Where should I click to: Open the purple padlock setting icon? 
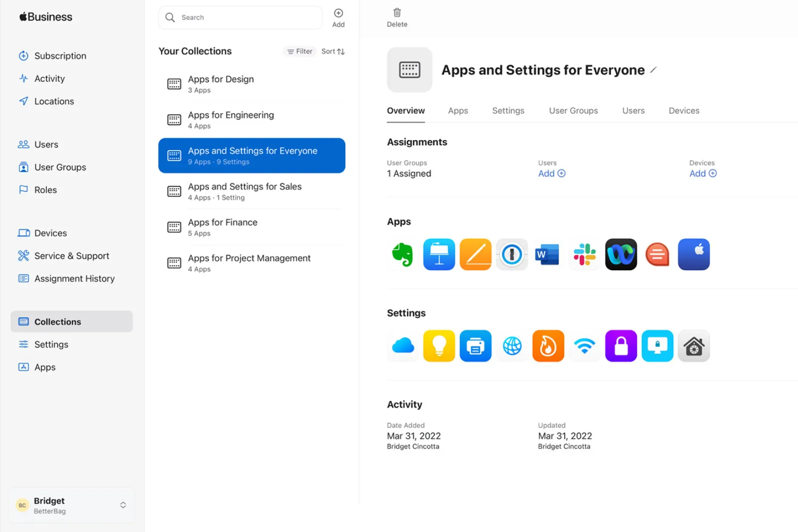621,346
